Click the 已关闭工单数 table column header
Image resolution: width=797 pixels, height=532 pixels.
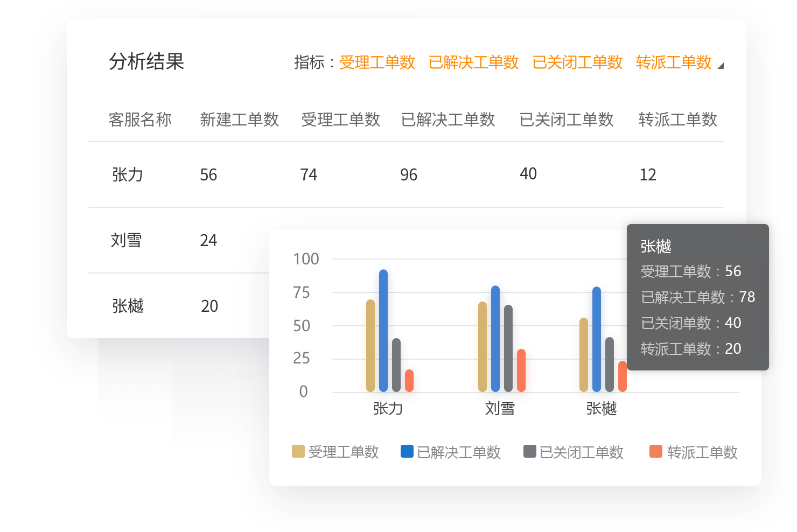(567, 120)
